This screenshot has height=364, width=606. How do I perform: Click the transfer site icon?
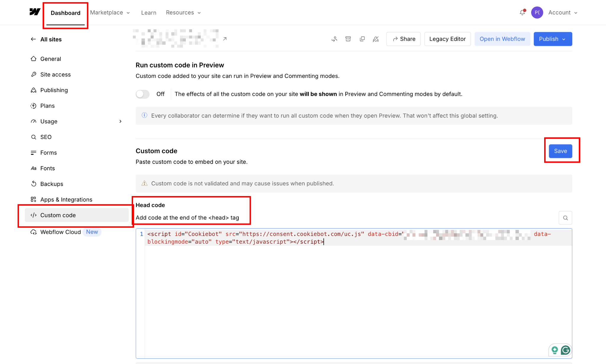(x=334, y=39)
